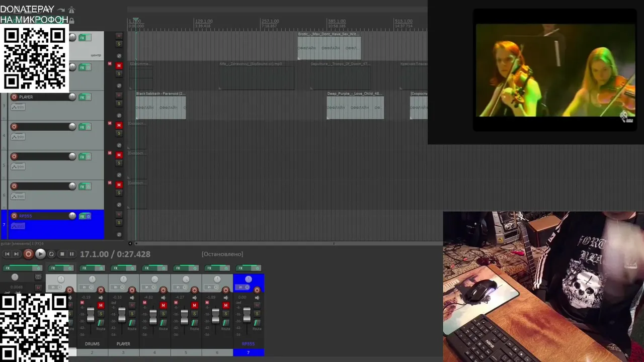Click the 257.1.00 mark on timeline ruler

(x=270, y=22)
